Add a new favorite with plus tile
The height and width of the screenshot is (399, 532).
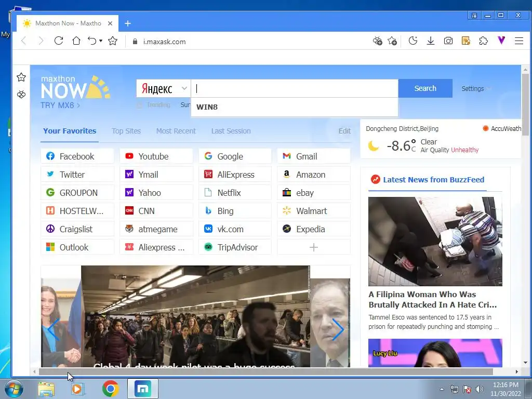(x=314, y=247)
